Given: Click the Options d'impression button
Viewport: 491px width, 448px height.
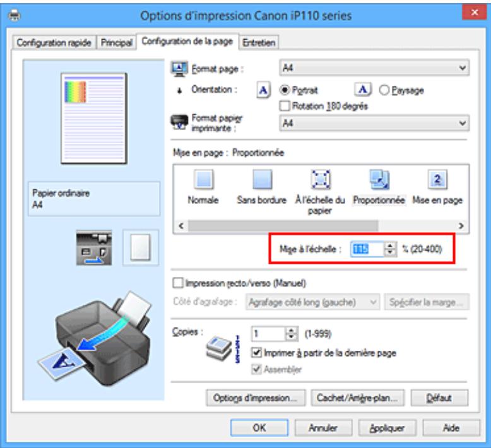Looking at the screenshot, I should [x=256, y=398].
